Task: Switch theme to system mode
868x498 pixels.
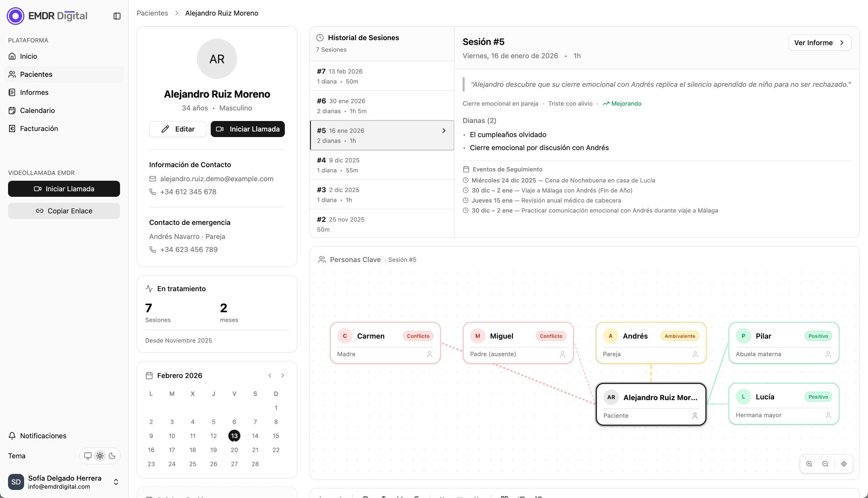Action: click(x=88, y=456)
